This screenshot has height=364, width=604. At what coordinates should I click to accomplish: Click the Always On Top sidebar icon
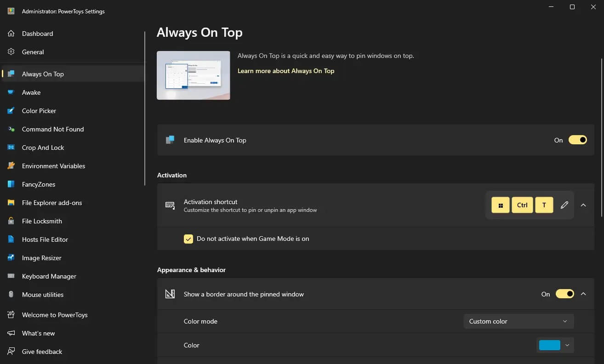pyautogui.click(x=11, y=74)
